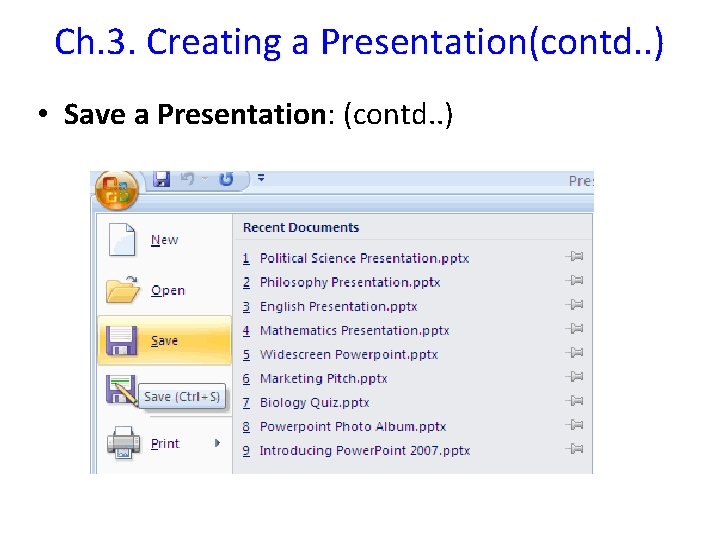Choose Print from the Office menu
The height and width of the screenshot is (540, 720).
click(164, 443)
